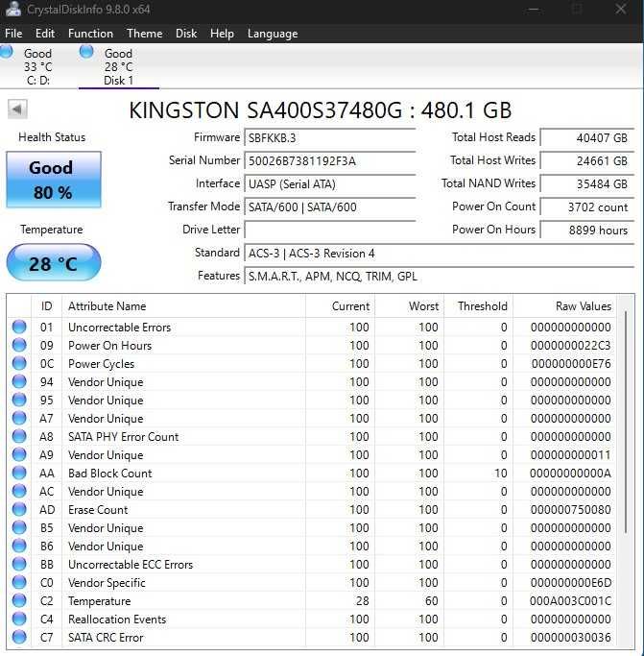This screenshot has width=644, height=656.
Task: Click the Features field
Action: pyautogui.click(x=440, y=276)
